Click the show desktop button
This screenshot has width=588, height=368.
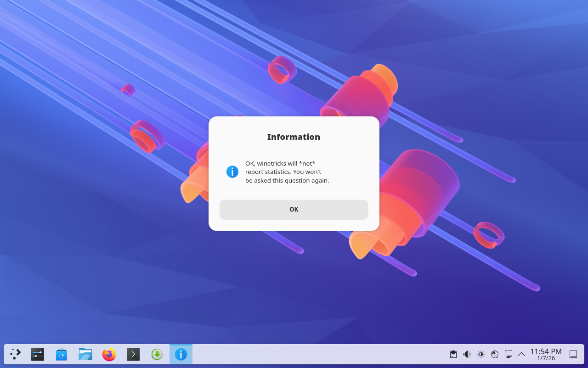coord(573,354)
